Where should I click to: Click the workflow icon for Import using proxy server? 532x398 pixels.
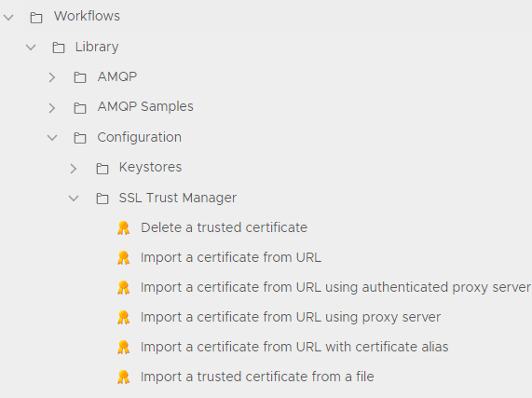tap(123, 318)
